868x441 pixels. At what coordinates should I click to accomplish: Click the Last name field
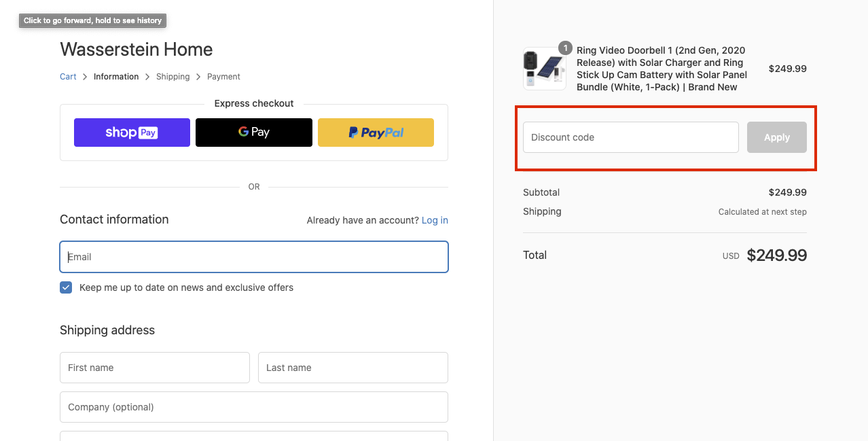353,368
